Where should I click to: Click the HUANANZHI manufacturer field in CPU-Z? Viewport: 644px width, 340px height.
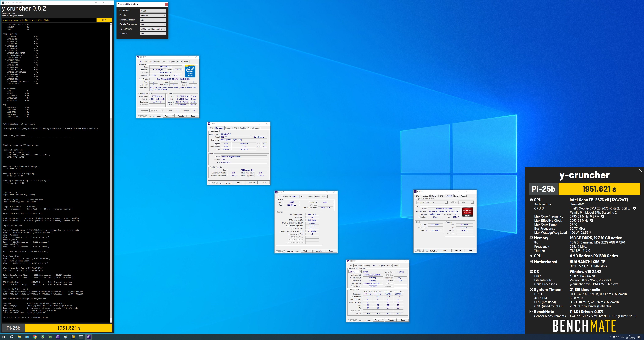tap(244, 134)
